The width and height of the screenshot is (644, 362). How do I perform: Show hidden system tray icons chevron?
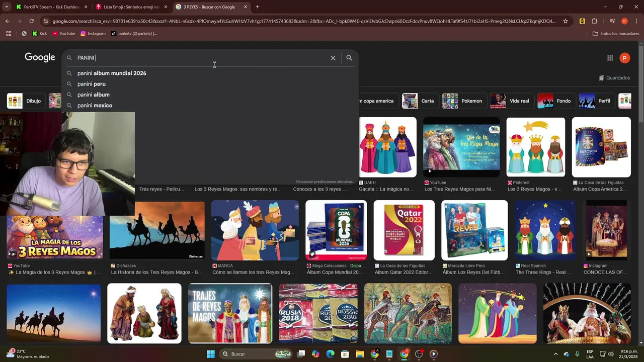pyautogui.click(x=555, y=354)
